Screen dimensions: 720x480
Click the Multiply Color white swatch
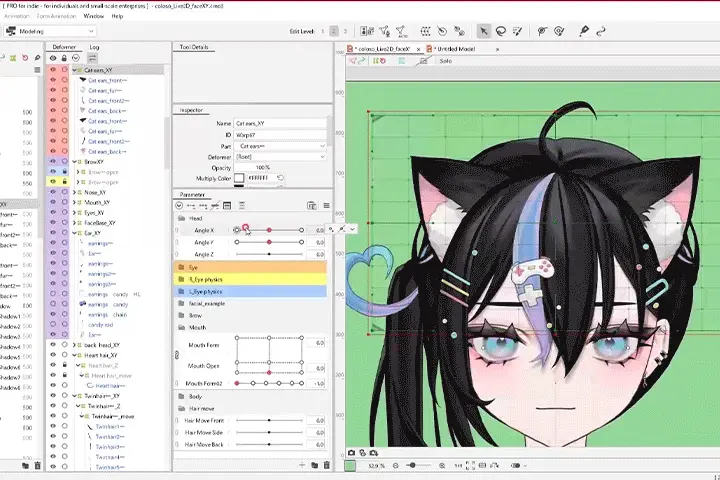coord(239,178)
